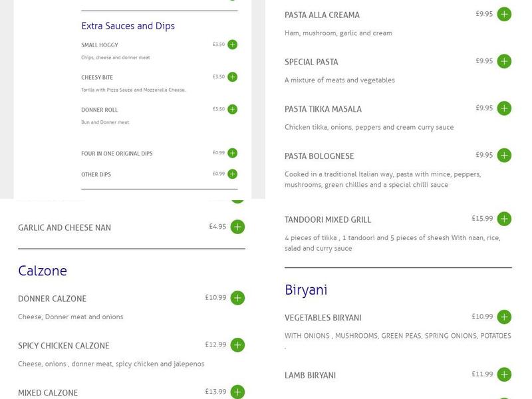Screen dimensions: 532x399
Task: Add Spicy Chicken Calzone to the order
Action: (x=236, y=345)
